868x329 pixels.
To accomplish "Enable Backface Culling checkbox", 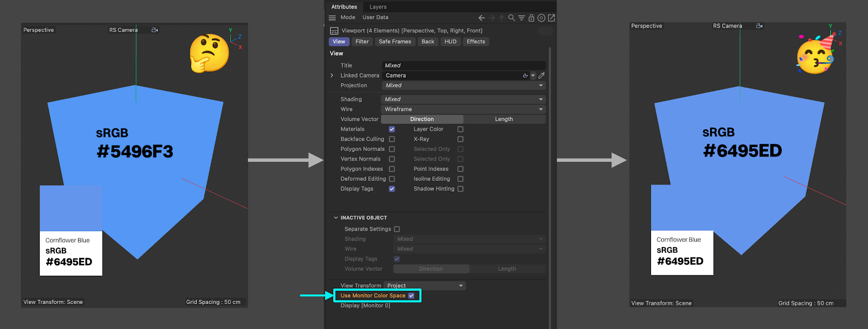I will click(x=392, y=139).
